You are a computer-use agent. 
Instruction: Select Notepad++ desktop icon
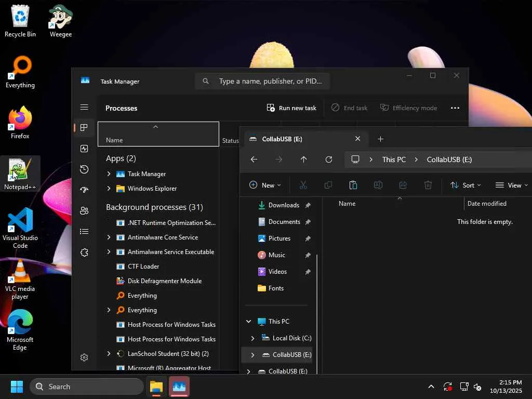20,174
